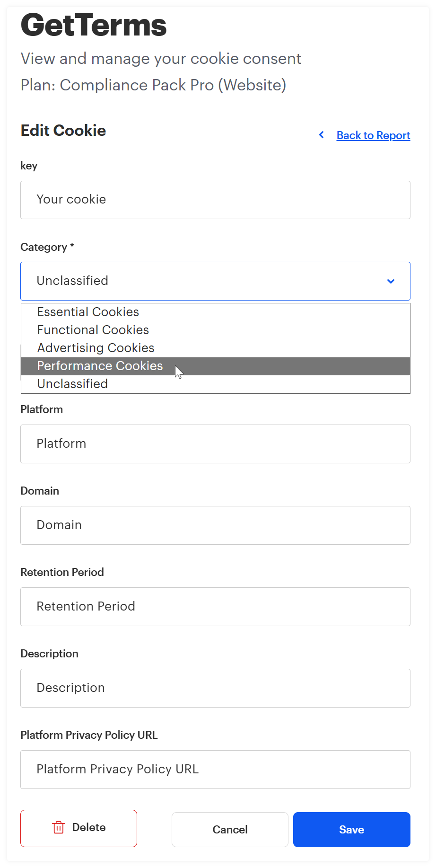Image resolution: width=436 pixels, height=868 pixels.
Task: Choose Unclassified option in dropdown list
Action: pyautogui.click(x=72, y=384)
